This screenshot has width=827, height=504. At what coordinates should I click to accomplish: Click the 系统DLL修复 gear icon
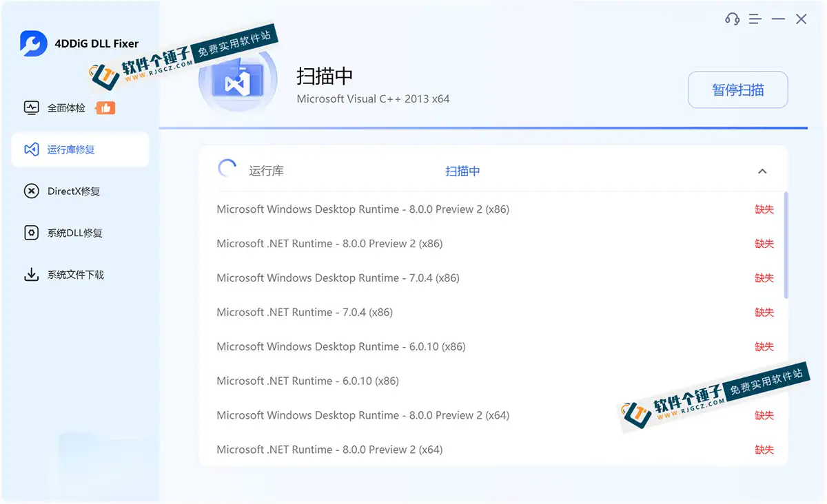tap(31, 233)
